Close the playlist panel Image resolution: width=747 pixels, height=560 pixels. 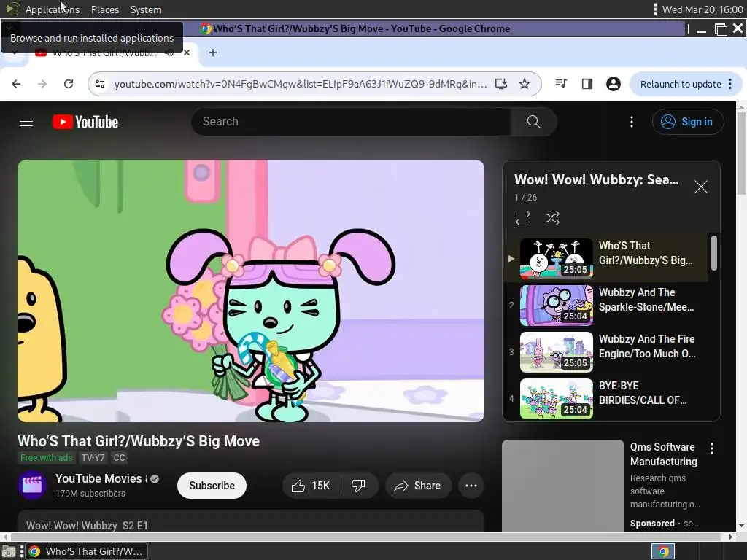[701, 187]
